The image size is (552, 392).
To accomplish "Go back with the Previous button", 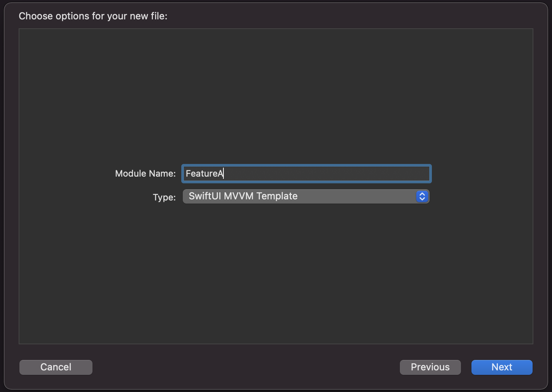I will pos(430,367).
